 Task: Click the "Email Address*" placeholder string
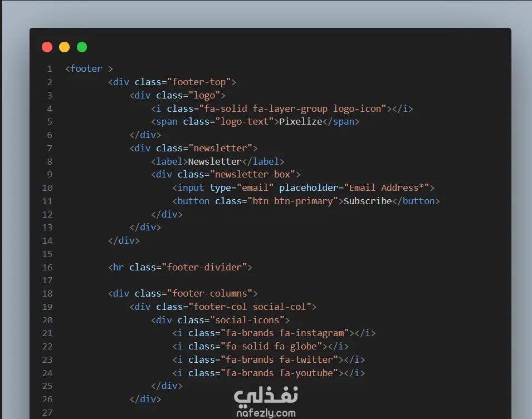coord(387,188)
